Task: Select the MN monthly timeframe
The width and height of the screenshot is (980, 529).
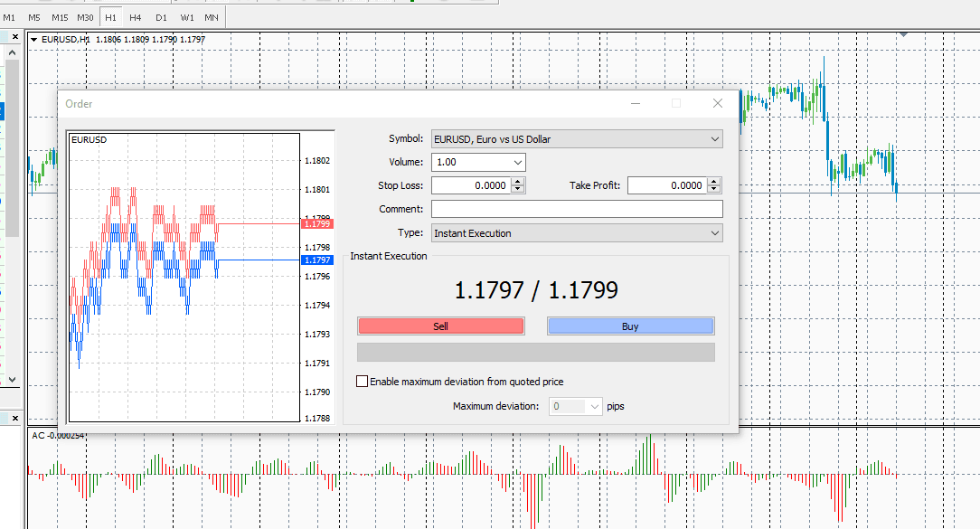Action: pos(212,17)
